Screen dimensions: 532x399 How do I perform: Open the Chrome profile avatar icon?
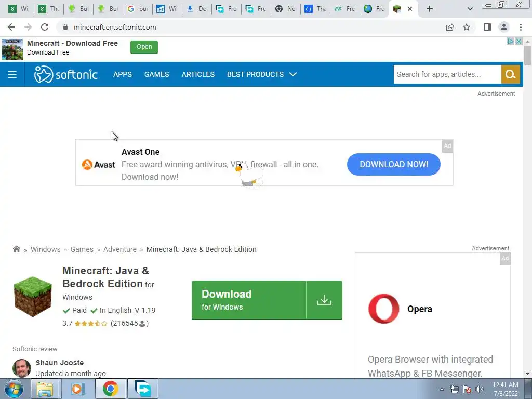tap(504, 27)
